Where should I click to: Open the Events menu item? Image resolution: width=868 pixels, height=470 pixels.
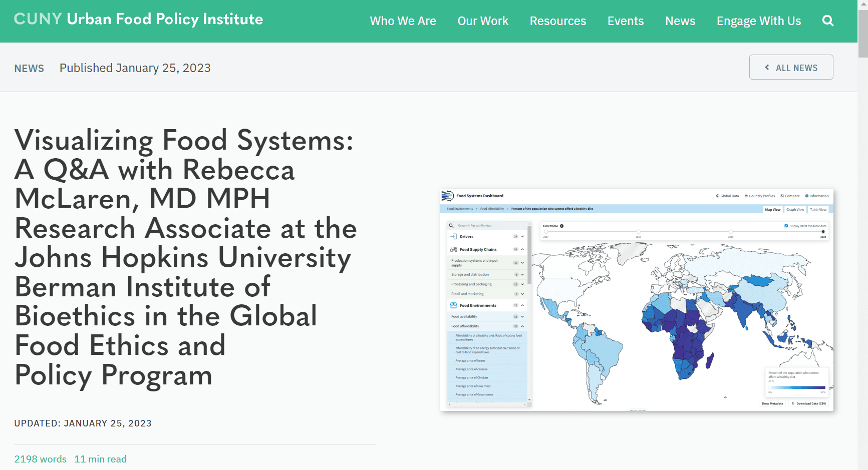pos(626,21)
